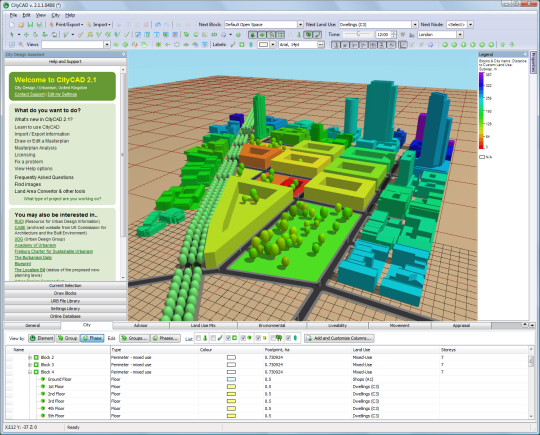
Task: Select the pointer selection tool
Action: (x=12, y=34)
